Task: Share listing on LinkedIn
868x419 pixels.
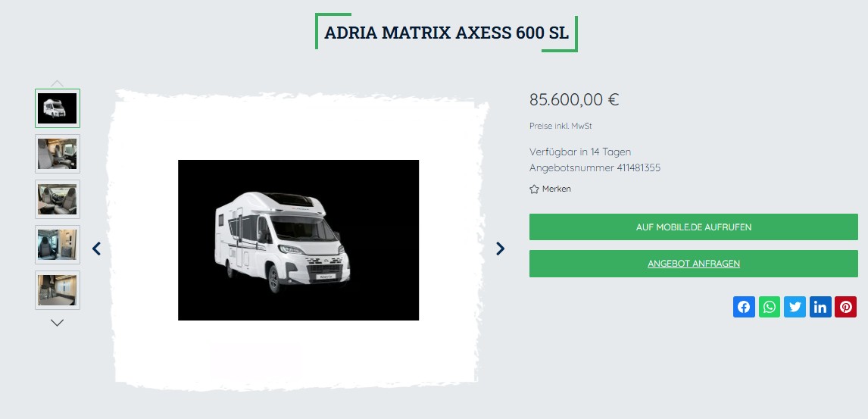Action: pyautogui.click(x=820, y=307)
